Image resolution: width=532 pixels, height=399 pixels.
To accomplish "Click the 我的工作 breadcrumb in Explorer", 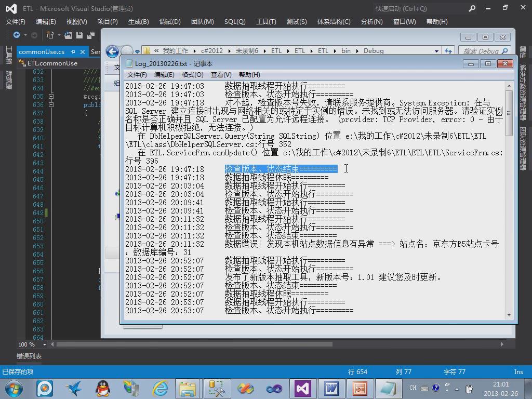I will click(x=176, y=50).
